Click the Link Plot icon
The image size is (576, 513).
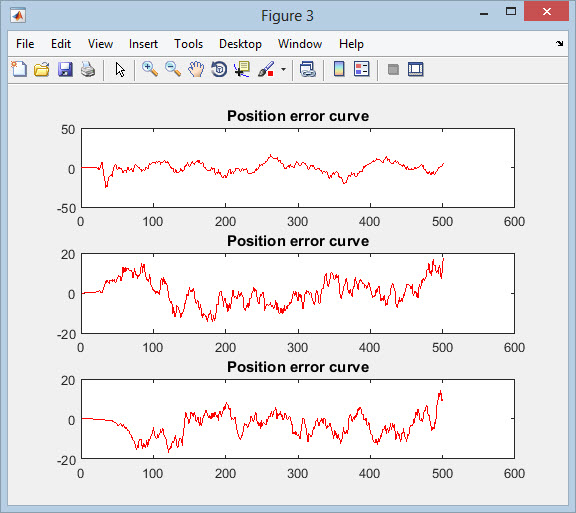tap(307, 69)
